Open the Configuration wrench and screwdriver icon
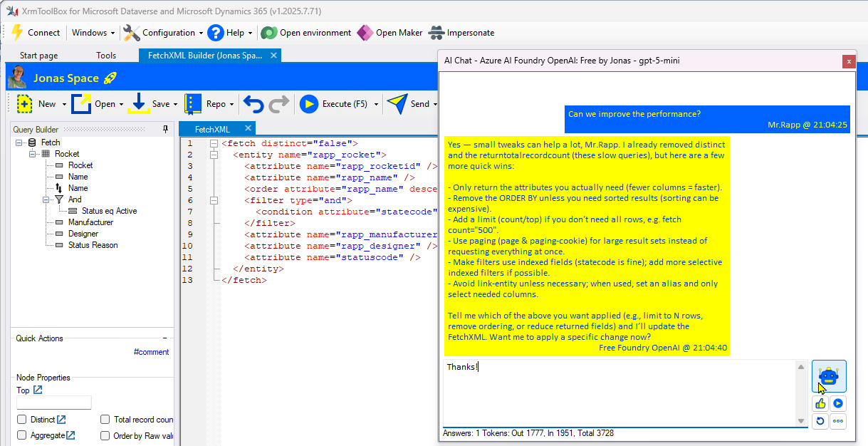868x446 pixels. tap(131, 33)
